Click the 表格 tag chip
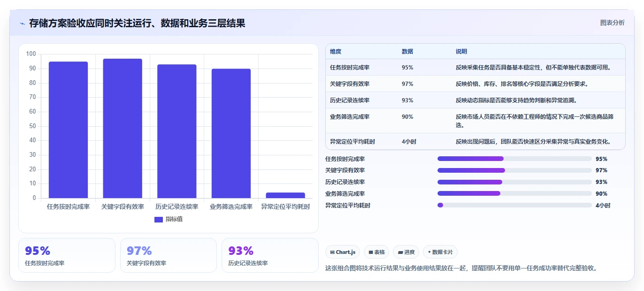 click(x=376, y=252)
